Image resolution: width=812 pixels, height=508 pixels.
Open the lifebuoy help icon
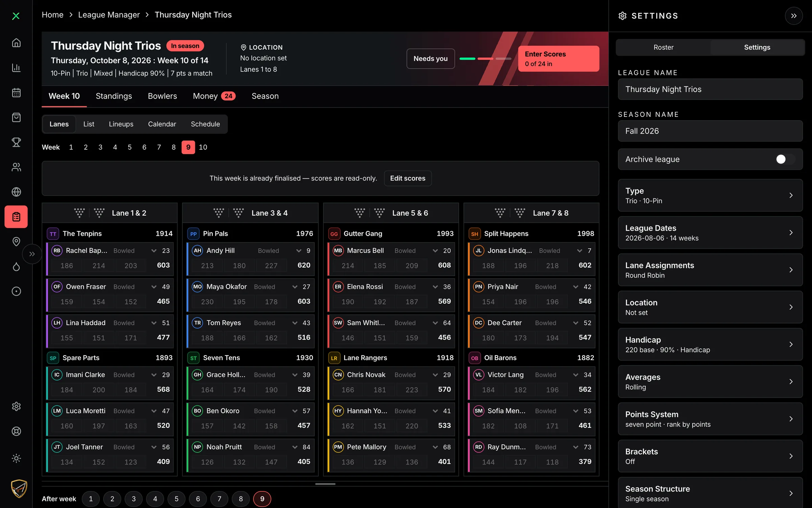(x=16, y=431)
